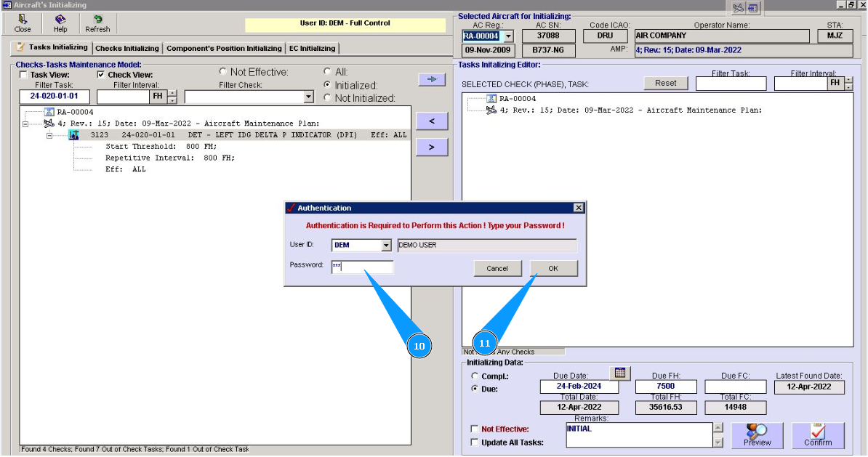Screen dimensions: 868x457
Task: Click the Refresh toolbar icon
Action: [x=97, y=24]
